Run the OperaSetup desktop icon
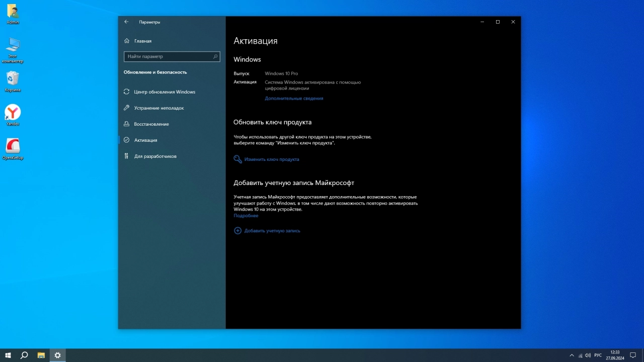The image size is (644, 362). point(13,148)
